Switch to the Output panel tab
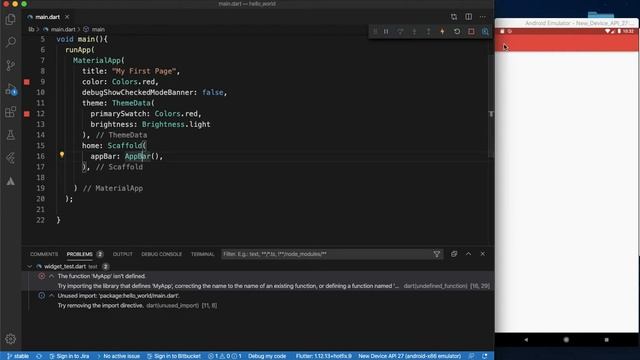The width and height of the screenshot is (640, 360). click(x=122, y=254)
